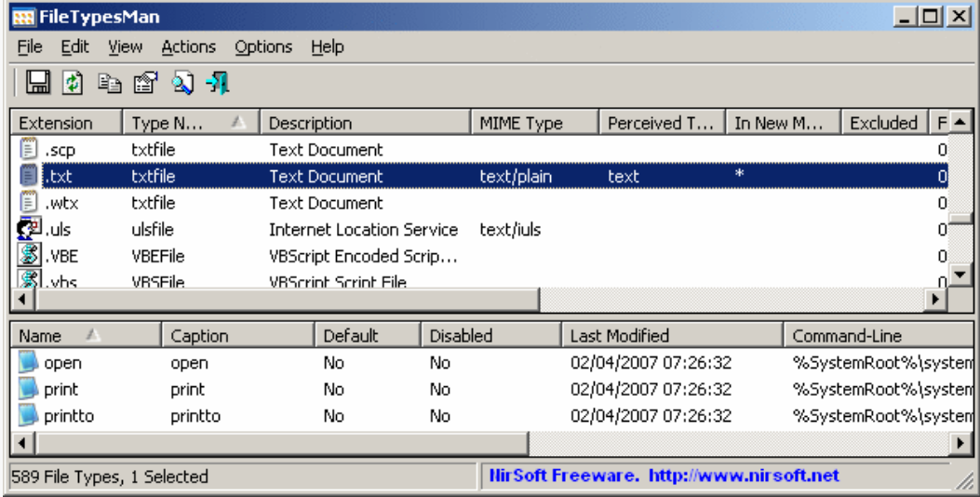Click the Copy selected items icon
Image resolution: width=980 pixels, height=497 pixels.
(111, 84)
